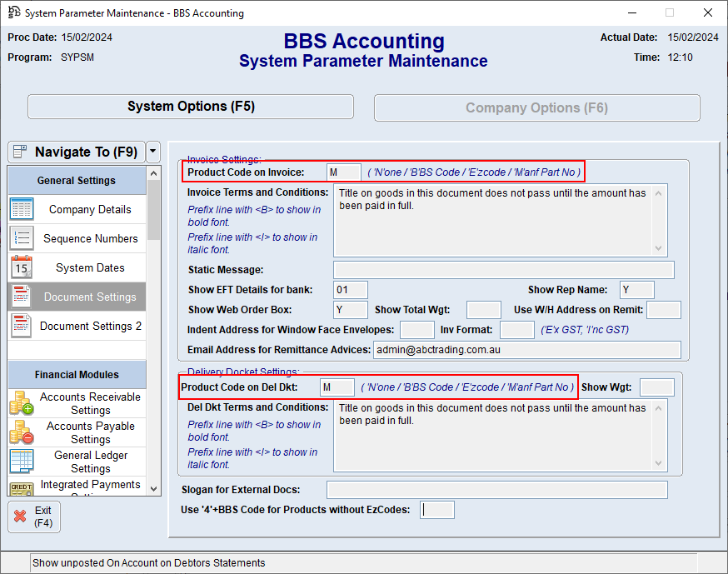Enable Show Wgt for delivery dockets
Viewport: 728px width, 574px height.
[x=657, y=387]
